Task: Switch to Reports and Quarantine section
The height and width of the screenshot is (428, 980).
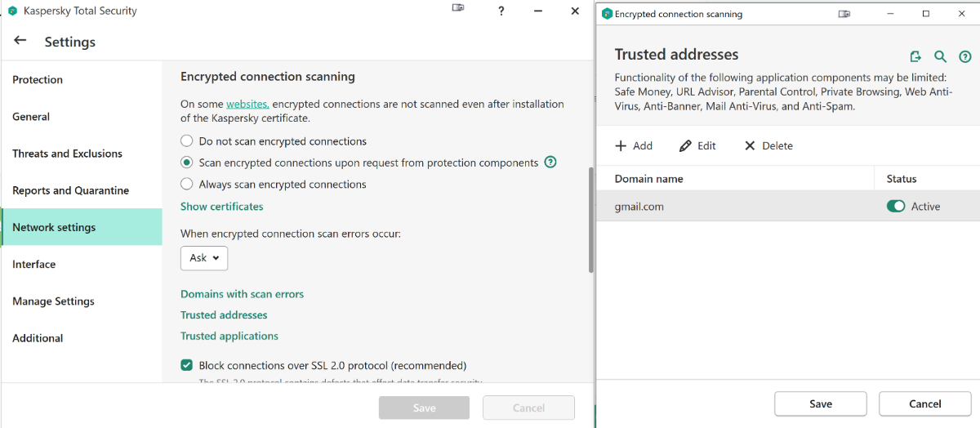Action: (x=70, y=190)
